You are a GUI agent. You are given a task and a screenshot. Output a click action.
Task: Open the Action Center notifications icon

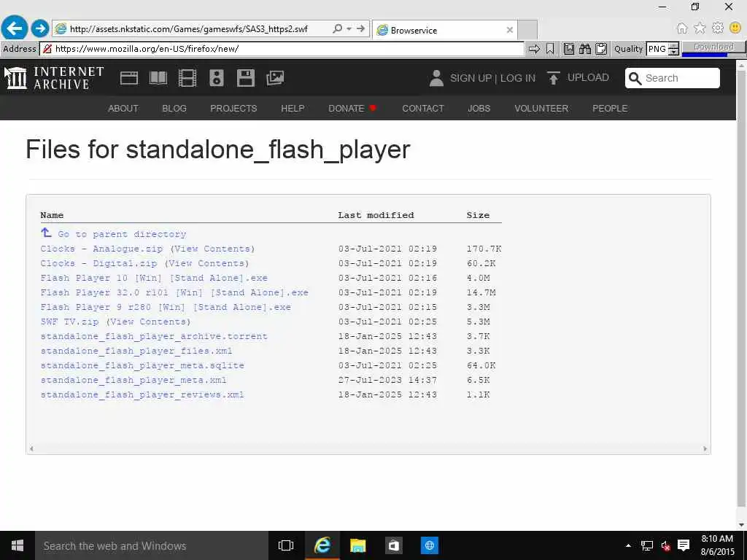(x=684, y=545)
